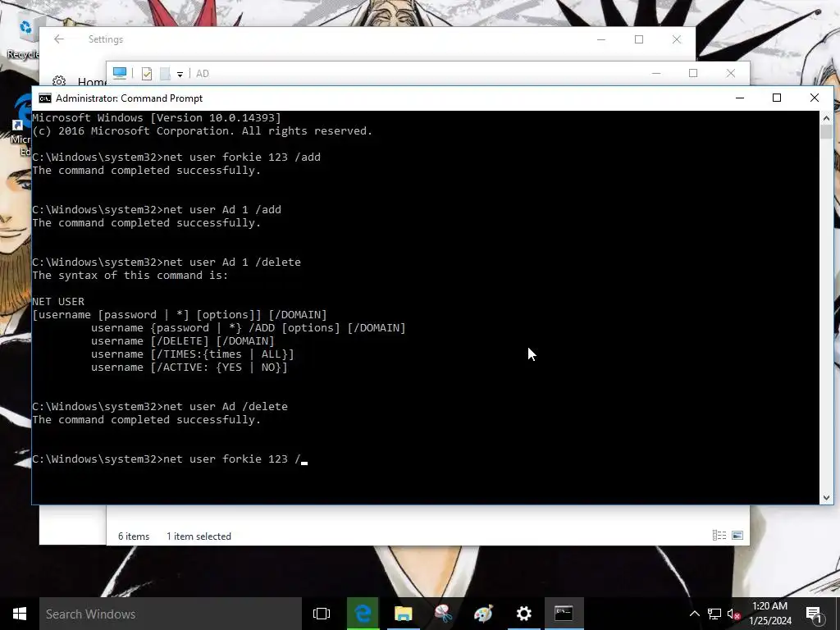The height and width of the screenshot is (630, 840).
Task: Open the taskbar clock and date
Action: (769, 614)
